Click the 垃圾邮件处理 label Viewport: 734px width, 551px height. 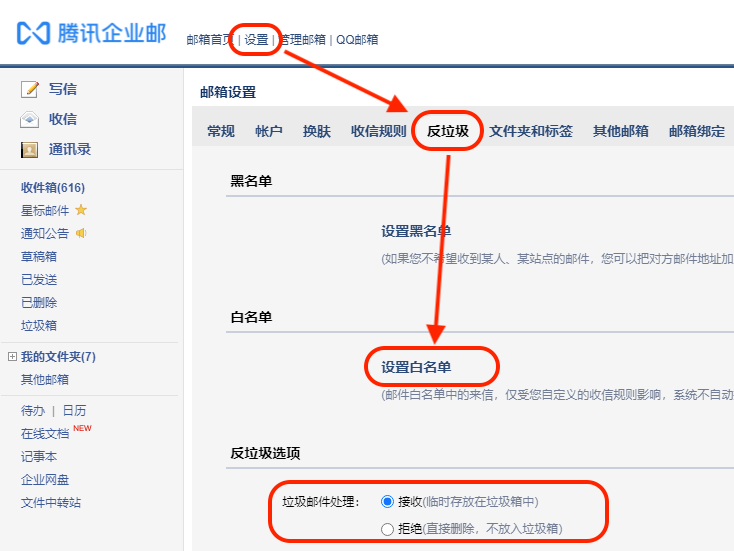point(321,502)
